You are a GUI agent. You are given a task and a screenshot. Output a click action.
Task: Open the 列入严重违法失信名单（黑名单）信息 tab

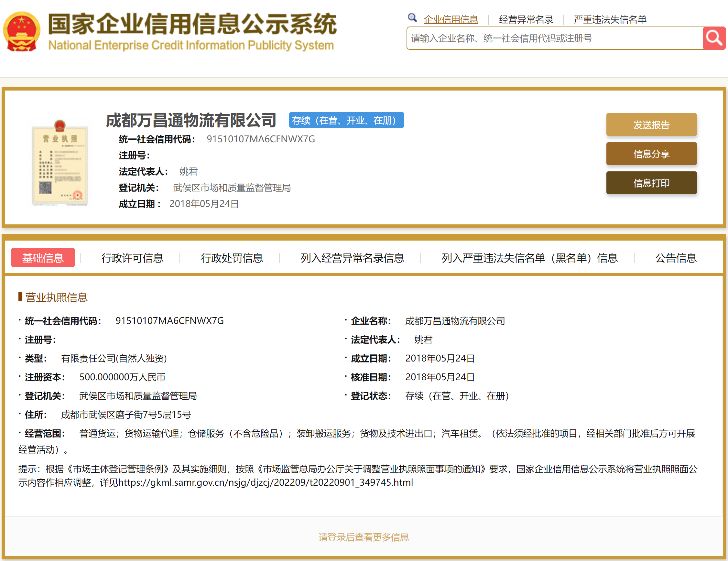529,258
